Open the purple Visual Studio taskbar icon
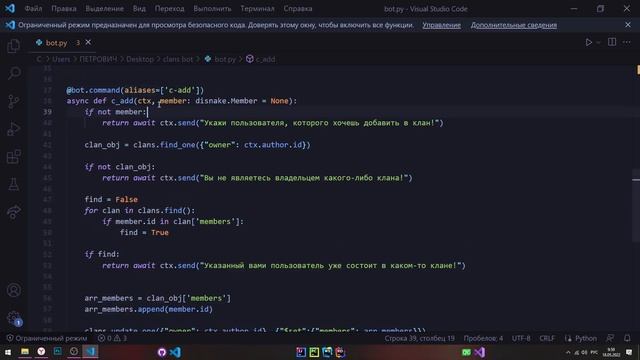 (480, 352)
